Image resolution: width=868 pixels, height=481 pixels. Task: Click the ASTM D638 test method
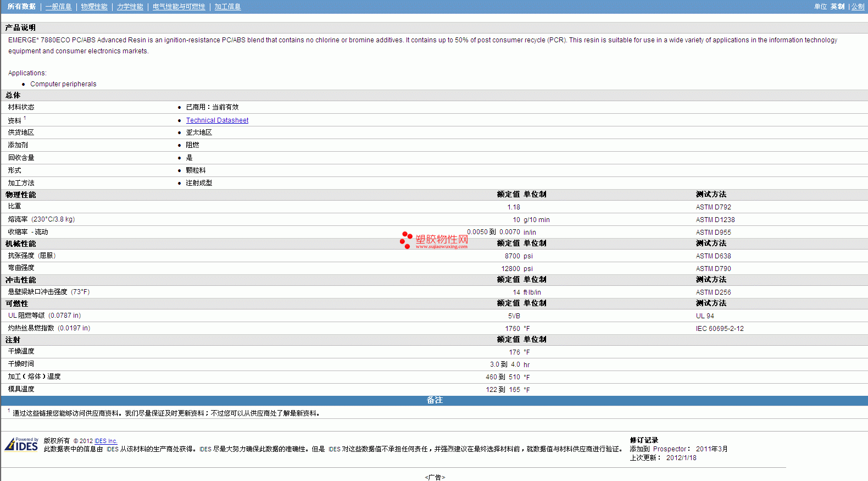pos(714,256)
